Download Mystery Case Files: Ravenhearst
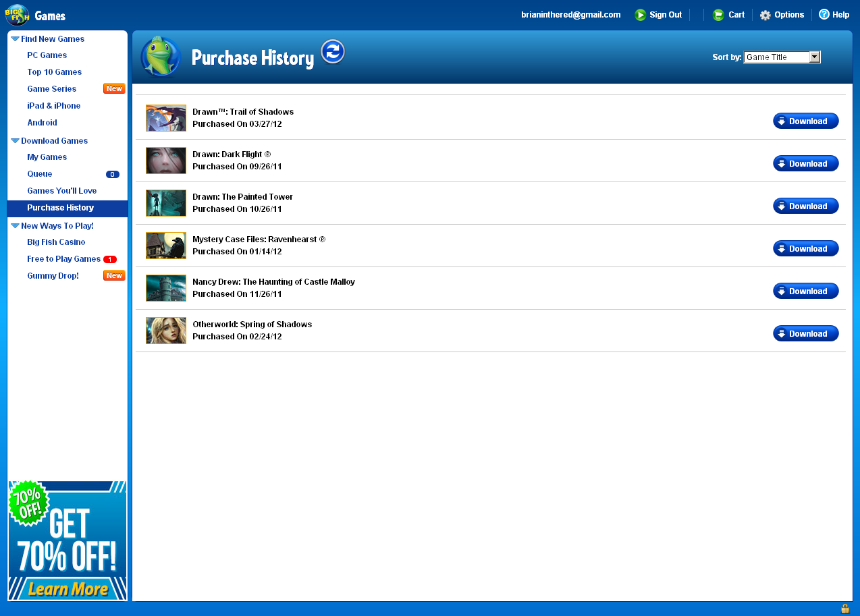Viewport: 860px width, 616px height. tap(806, 249)
